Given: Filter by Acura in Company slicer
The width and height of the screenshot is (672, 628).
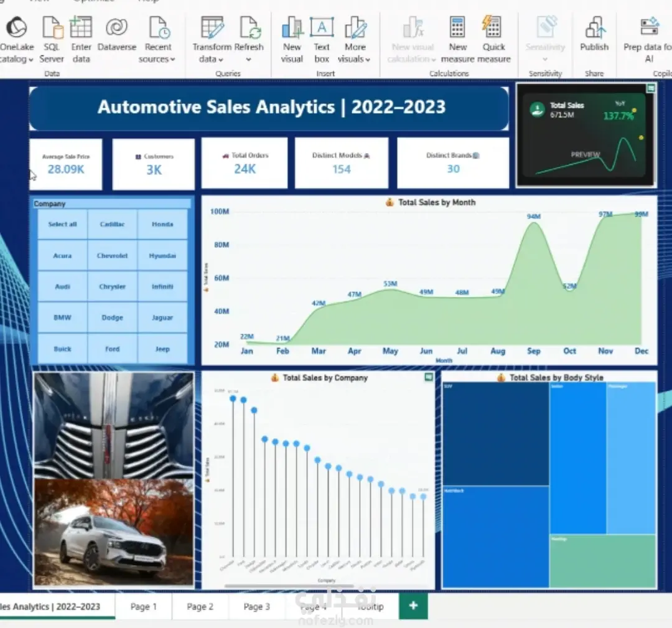Looking at the screenshot, I should click(63, 255).
